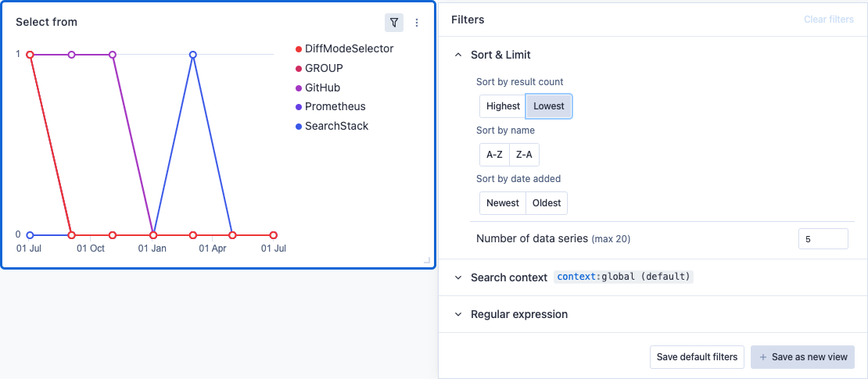868x379 pixels.
Task: Sort by Newest date added
Action: click(503, 203)
